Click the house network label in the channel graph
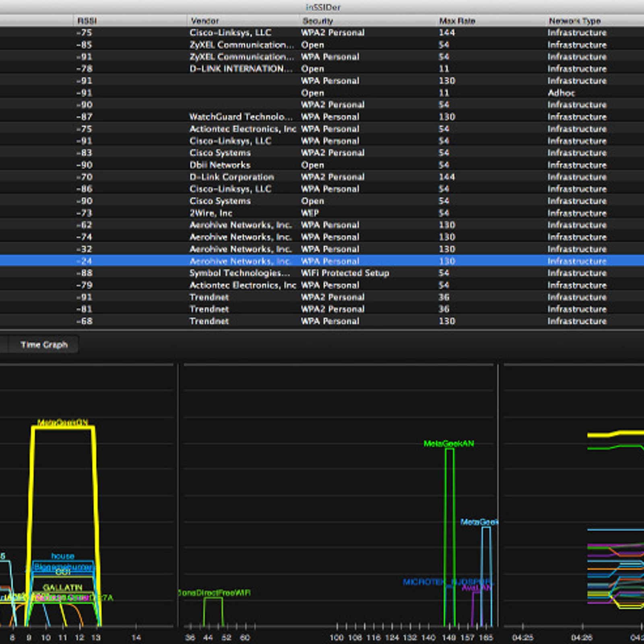 63,556
